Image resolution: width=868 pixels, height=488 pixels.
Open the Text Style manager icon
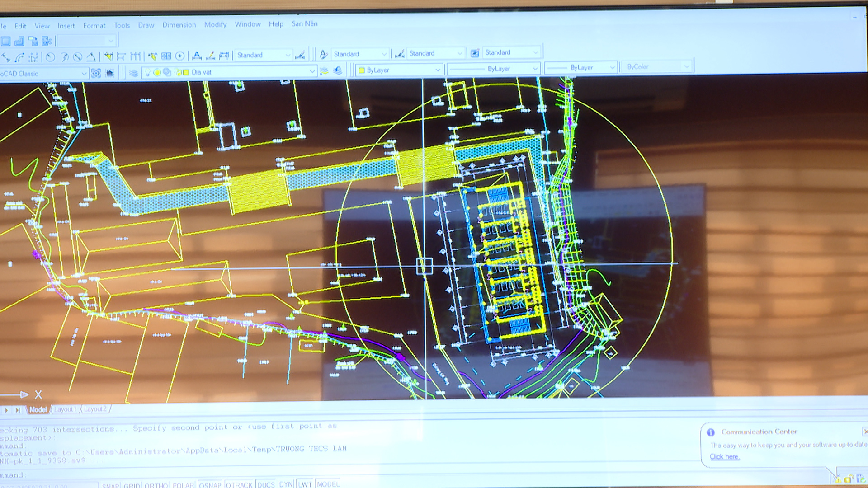tap(324, 54)
